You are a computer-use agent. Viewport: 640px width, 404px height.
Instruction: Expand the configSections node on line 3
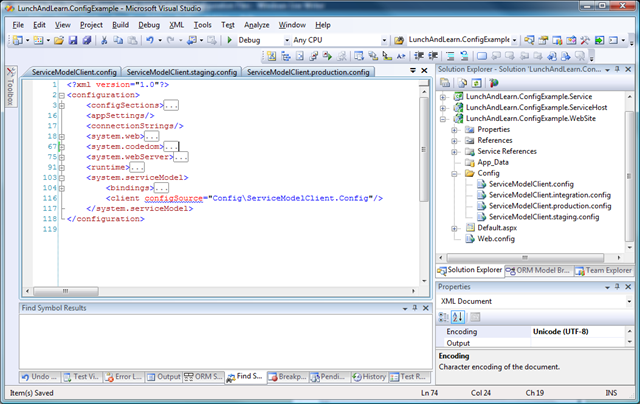point(62,105)
